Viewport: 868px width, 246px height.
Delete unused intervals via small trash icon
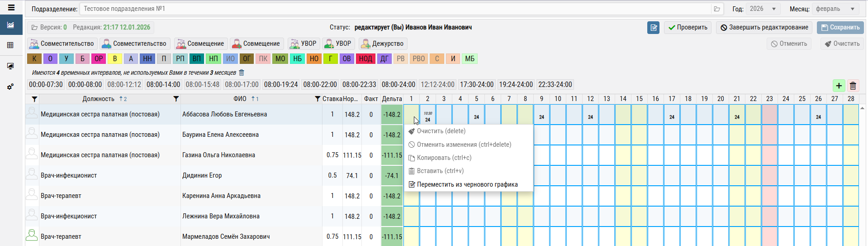242,72
